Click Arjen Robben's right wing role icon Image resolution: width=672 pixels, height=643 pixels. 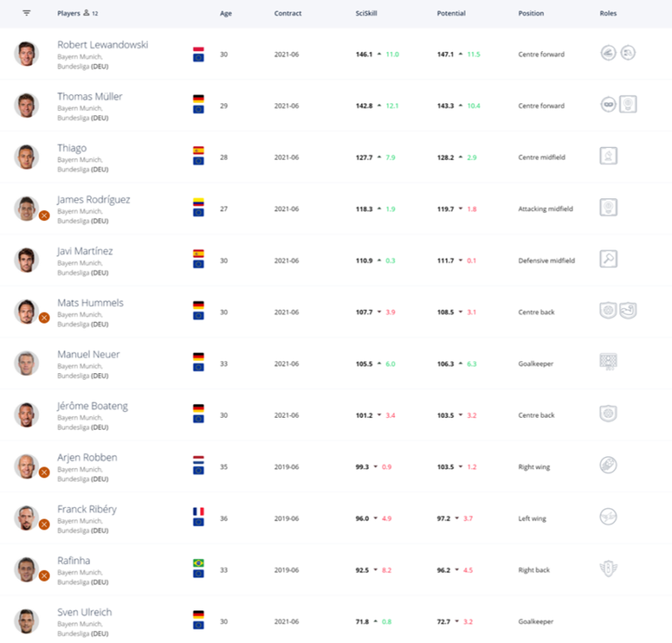608,466
